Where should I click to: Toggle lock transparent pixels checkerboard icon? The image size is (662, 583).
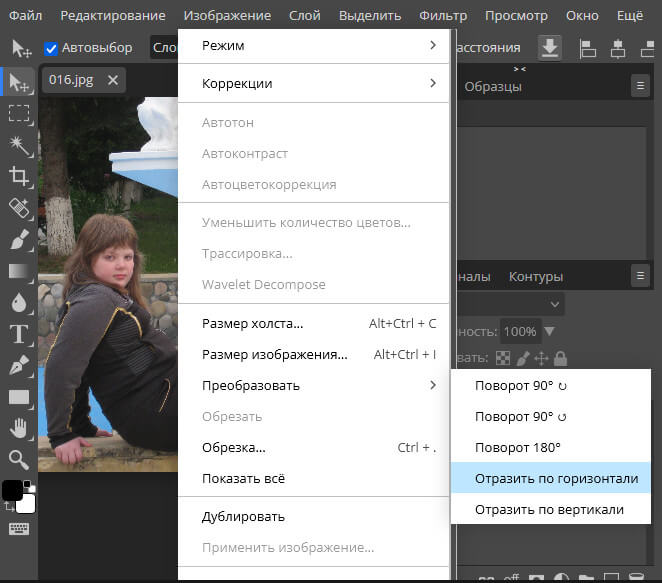click(503, 357)
